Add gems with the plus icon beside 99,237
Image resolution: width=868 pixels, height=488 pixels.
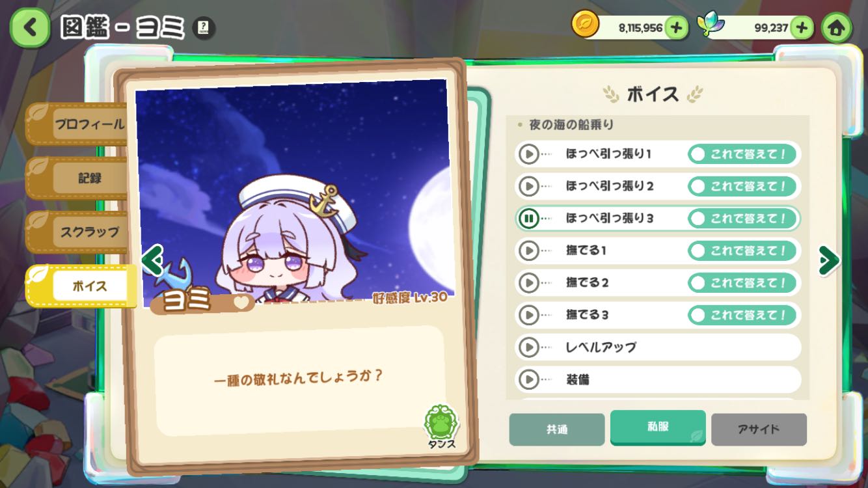(x=802, y=27)
